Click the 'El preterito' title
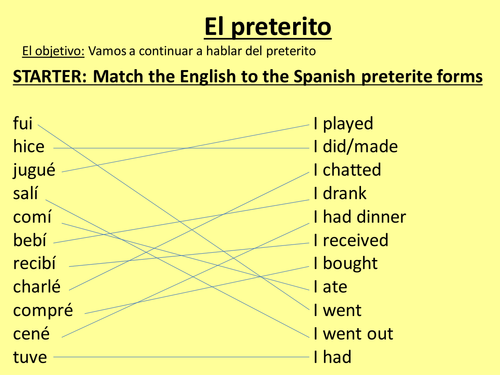Screen dimensions: 500x375 pyautogui.click(x=268, y=27)
